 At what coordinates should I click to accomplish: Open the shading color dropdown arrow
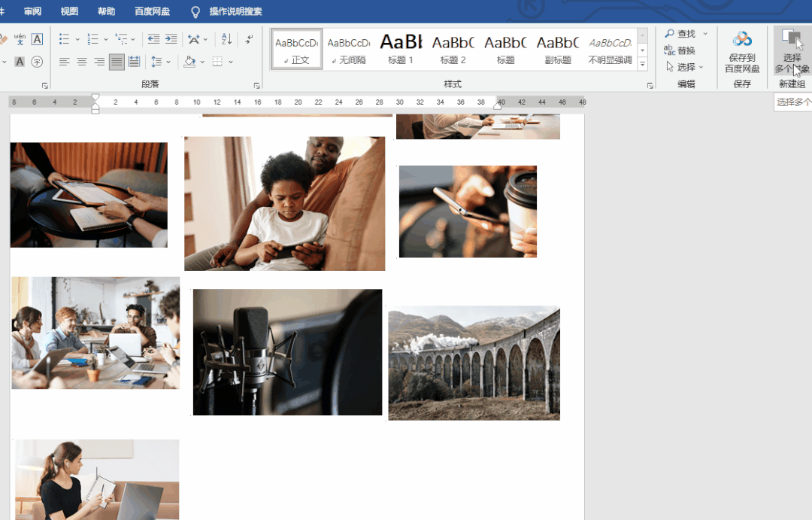click(x=201, y=62)
